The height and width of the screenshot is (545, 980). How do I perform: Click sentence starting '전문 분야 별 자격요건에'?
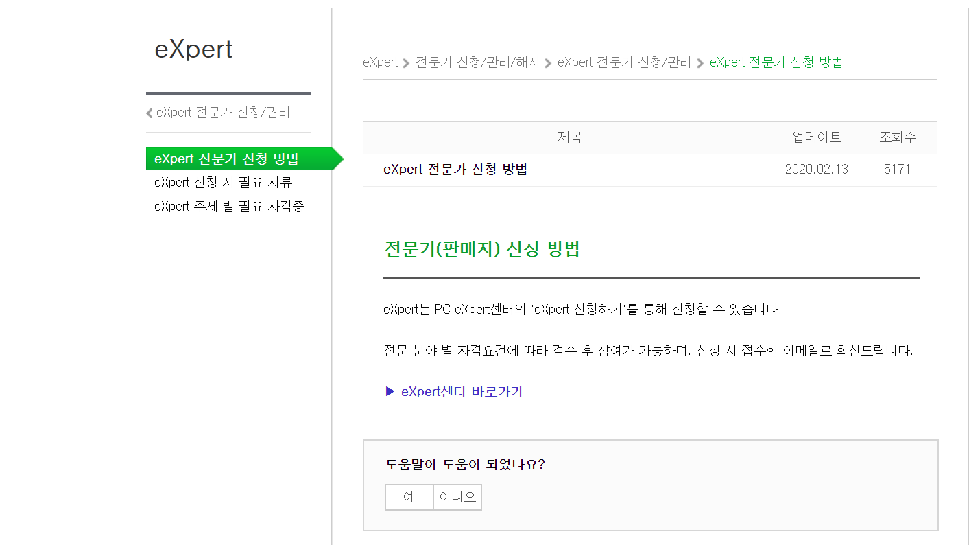(648, 351)
